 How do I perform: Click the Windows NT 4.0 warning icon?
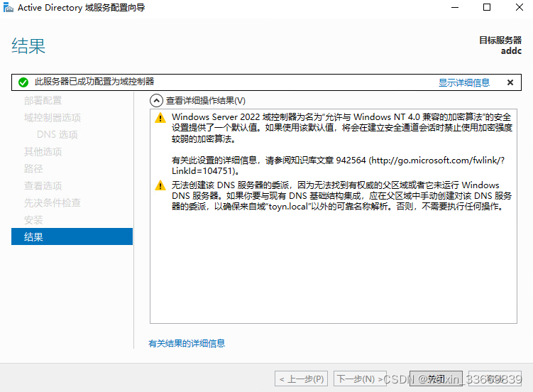click(x=160, y=118)
